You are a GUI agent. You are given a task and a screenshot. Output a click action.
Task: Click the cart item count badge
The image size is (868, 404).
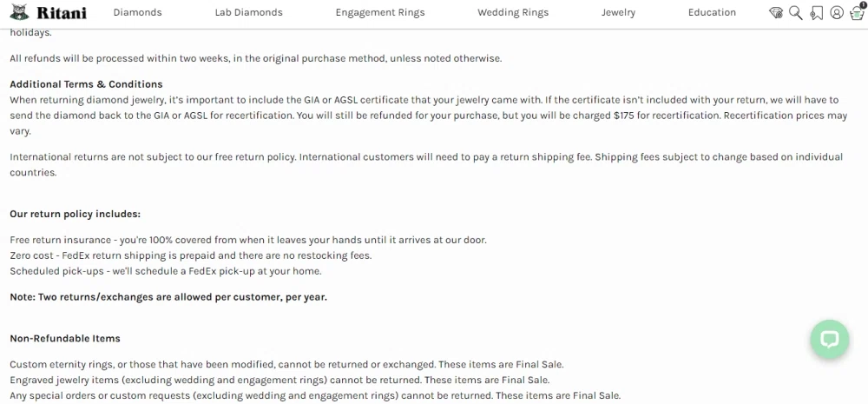point(864,6)
